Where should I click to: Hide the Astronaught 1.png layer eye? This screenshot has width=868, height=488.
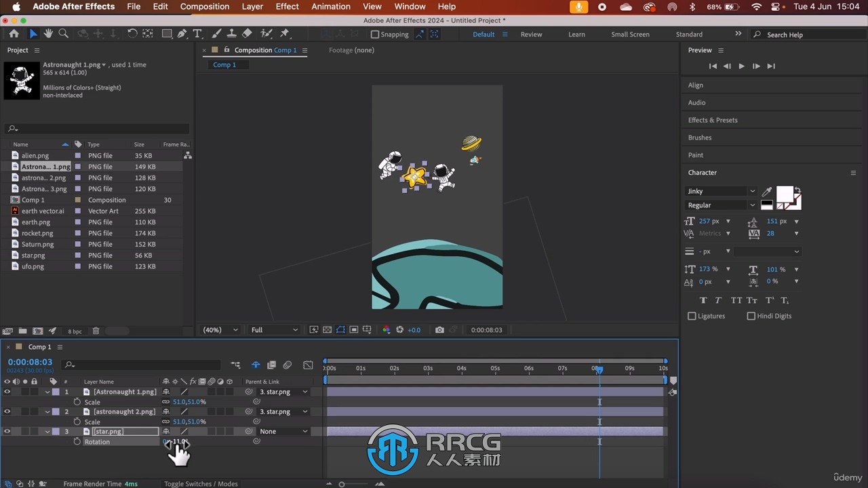click(7, 392)
